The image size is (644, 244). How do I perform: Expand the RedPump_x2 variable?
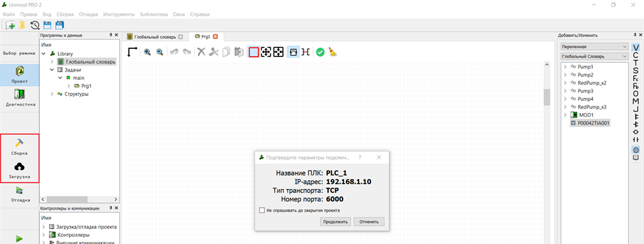pos(565,83)
